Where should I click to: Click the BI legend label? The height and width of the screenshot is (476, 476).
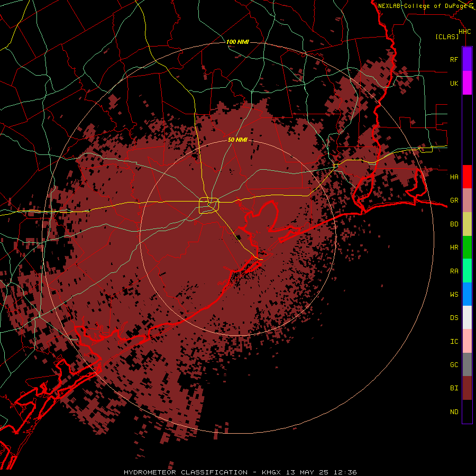coord(454,388)
